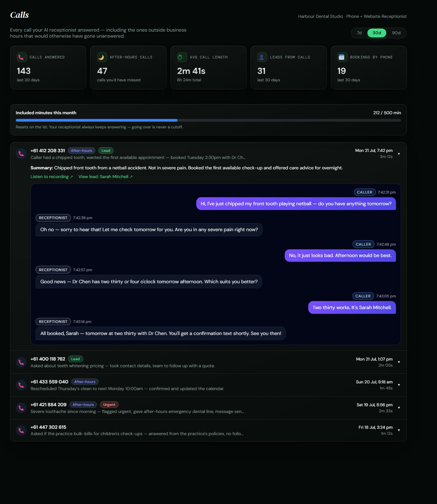Click the Urgent tag on +61 421 884 209
The width and height of the screenshot is (437, 504).
[x=109, y=405]
